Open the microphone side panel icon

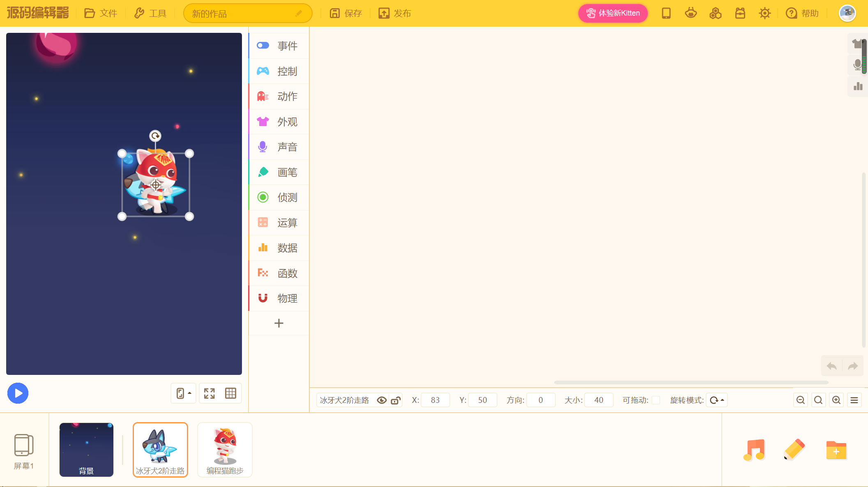(857, 64)
